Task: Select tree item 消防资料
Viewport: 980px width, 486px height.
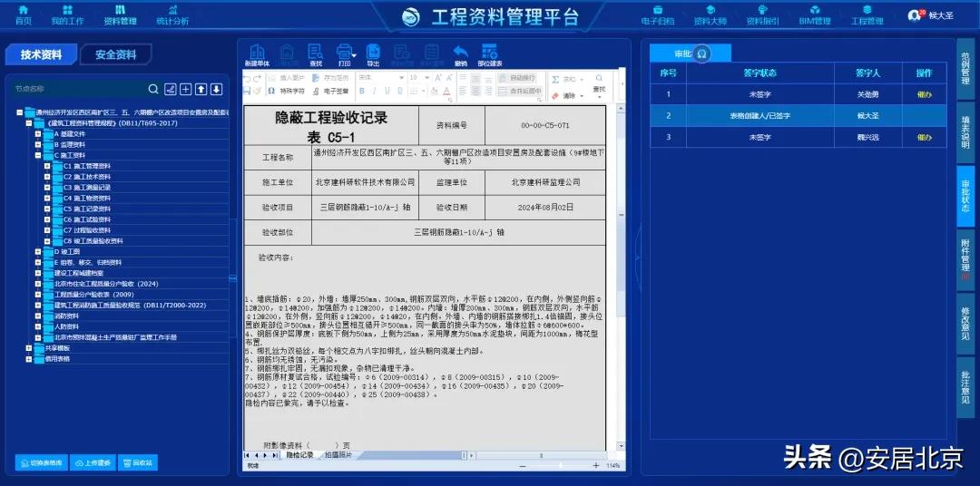Action: coord(66,316)
